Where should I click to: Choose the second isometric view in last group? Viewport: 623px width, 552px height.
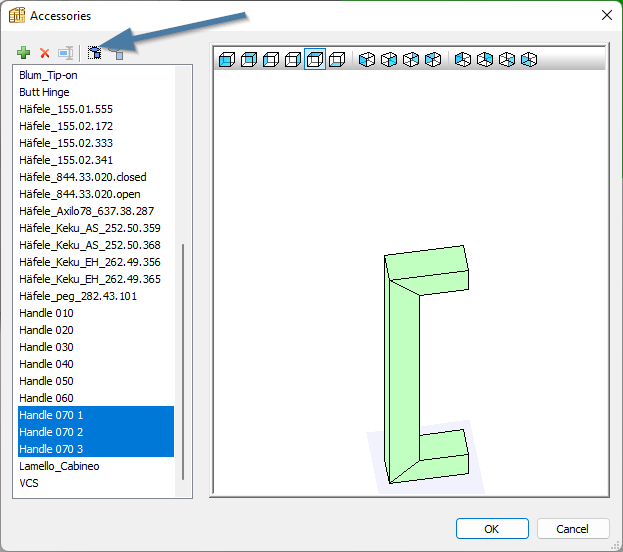pos(485,60)
